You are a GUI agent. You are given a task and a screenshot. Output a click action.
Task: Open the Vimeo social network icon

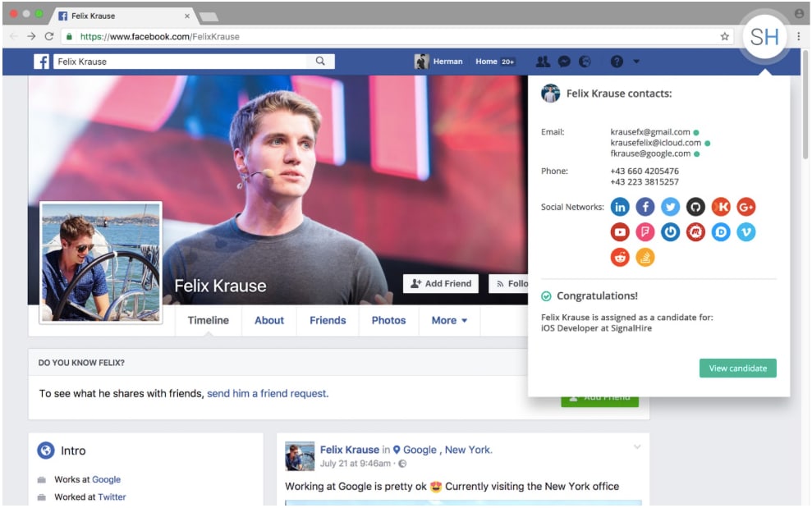click(746, 232)
